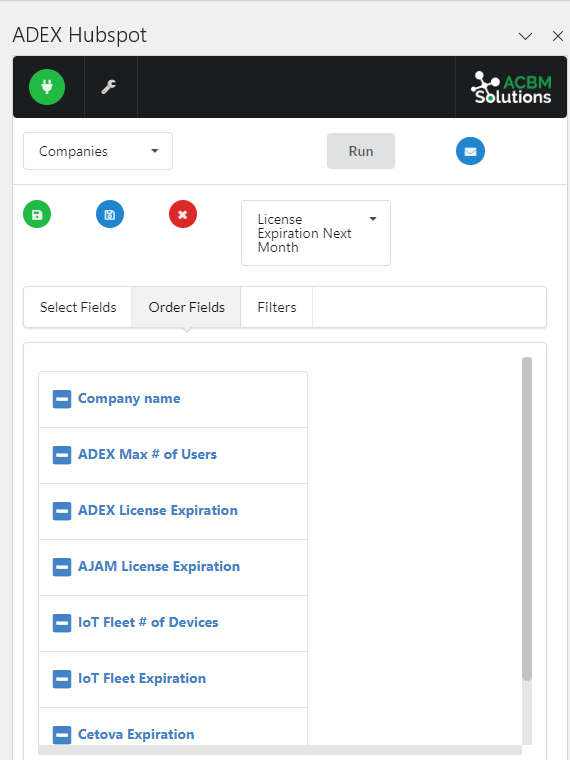The width and height of the screenshot is (570, 760).
Task: Close the ADEX Hubspot pane
Action: (x=558, y=36)
